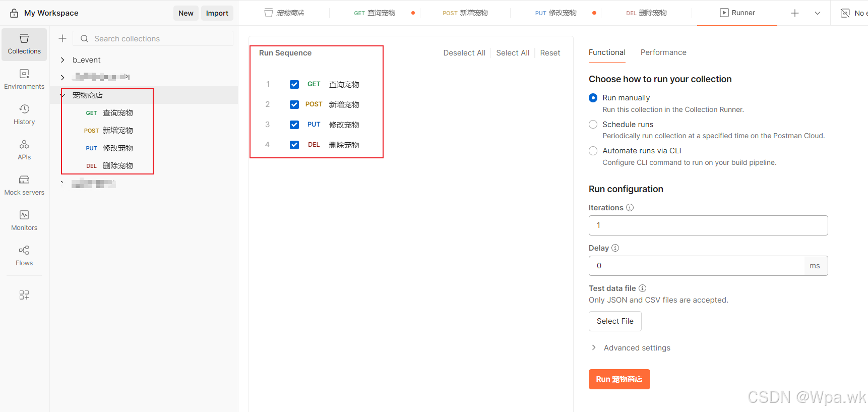Expand the b_event collection
This screenshot has height=412, width=868.
pyautogui.click(x=63, y=60)
